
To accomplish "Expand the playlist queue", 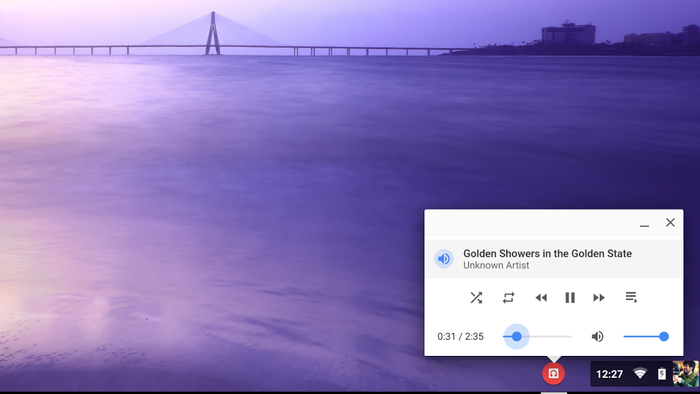I will point(631,297).
